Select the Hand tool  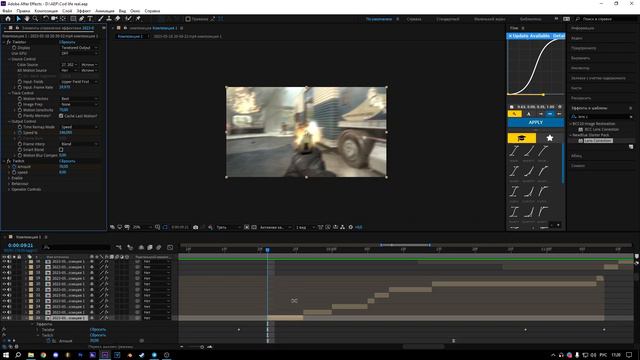[27, 19]
